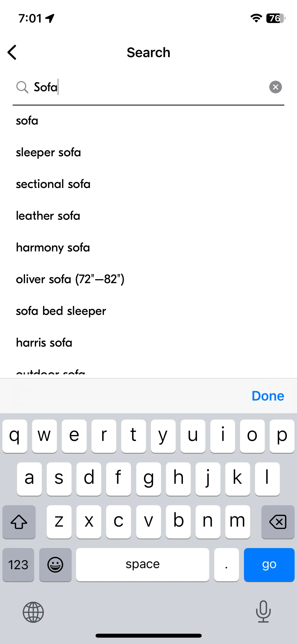
Task: Open the emoji keyboard
Action: [55, 565]
